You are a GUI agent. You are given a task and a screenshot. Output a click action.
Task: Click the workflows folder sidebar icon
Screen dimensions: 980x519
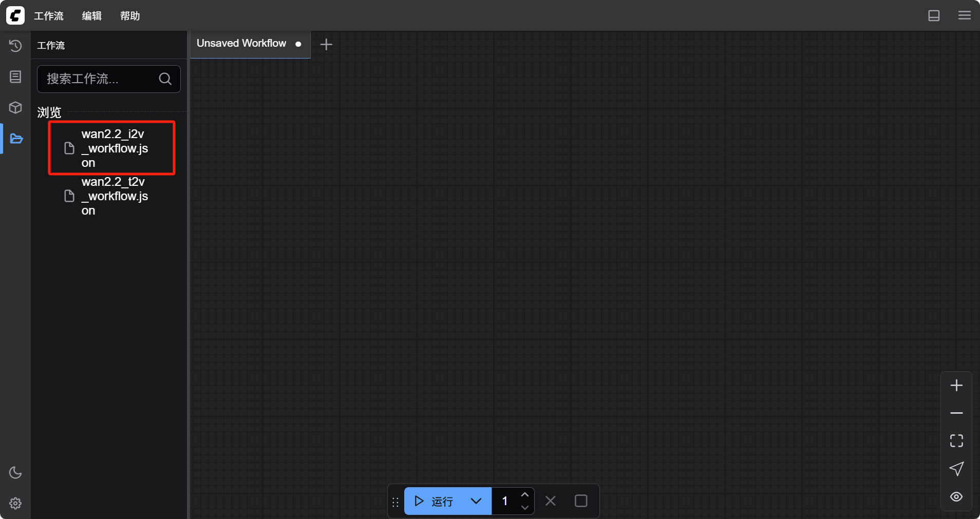point(16,139)
